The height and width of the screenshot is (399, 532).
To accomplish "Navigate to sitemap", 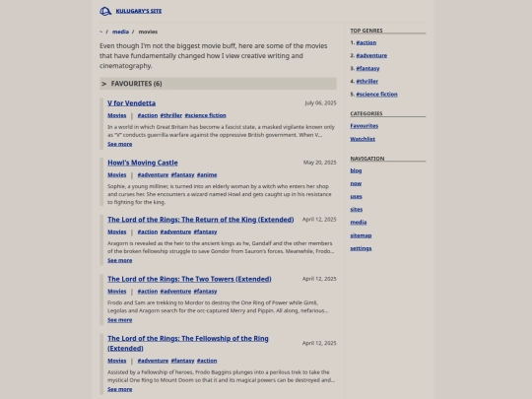I will coord(361,235).
